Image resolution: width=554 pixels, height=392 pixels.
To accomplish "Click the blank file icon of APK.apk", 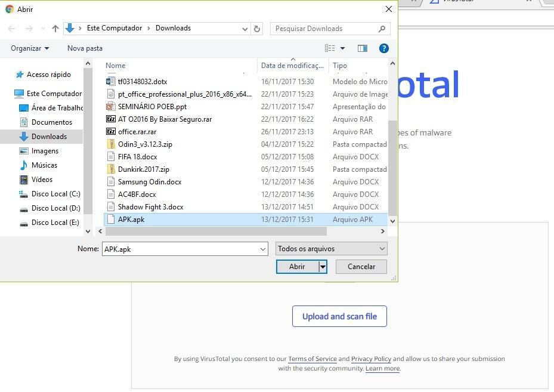I will point(110,219).
